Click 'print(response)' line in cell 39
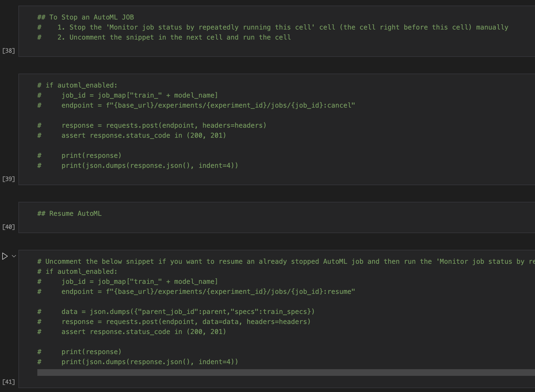 tap(79, 156)
